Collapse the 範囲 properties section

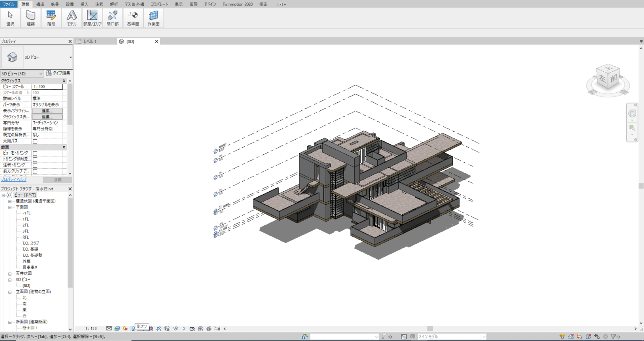tap(64, 147)
